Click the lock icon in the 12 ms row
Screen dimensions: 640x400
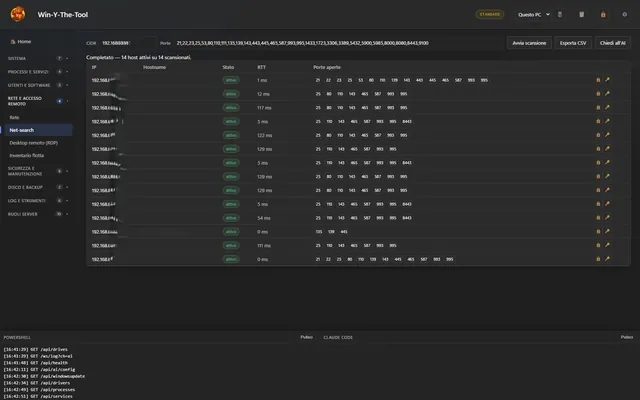(598, 94)
